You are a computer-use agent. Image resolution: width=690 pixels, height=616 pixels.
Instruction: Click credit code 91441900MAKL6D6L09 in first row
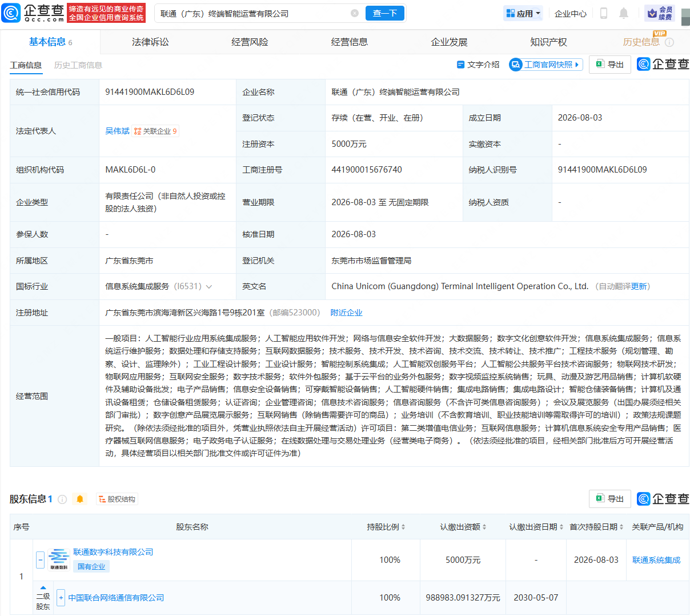tap(150, 92)
